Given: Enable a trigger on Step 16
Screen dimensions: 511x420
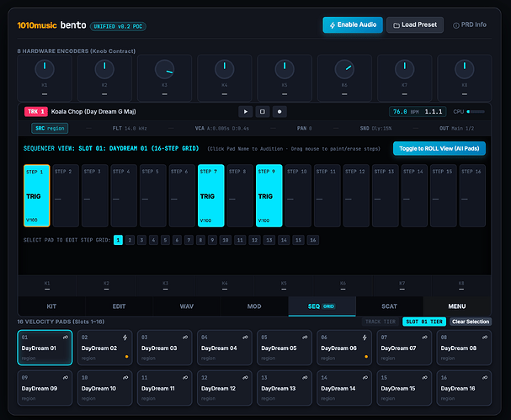Looking at the screenshot, I should tap(472, 195).
